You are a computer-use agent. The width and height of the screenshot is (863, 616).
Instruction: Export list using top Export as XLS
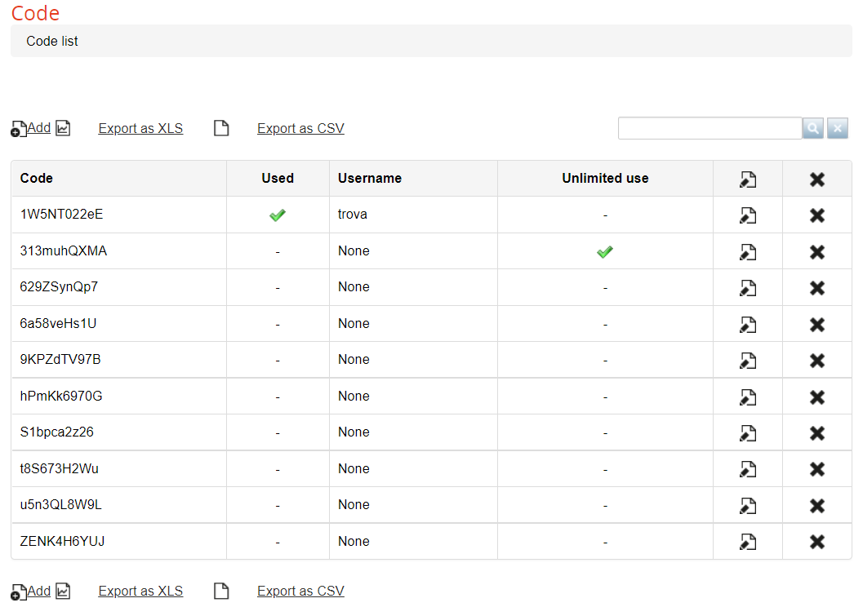[x=140, y=128]
